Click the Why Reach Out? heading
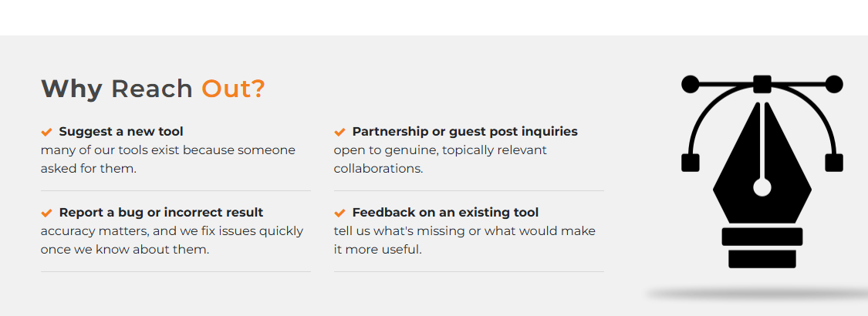The height and width of the screenshot is (316, 868). tap(154, 89)
